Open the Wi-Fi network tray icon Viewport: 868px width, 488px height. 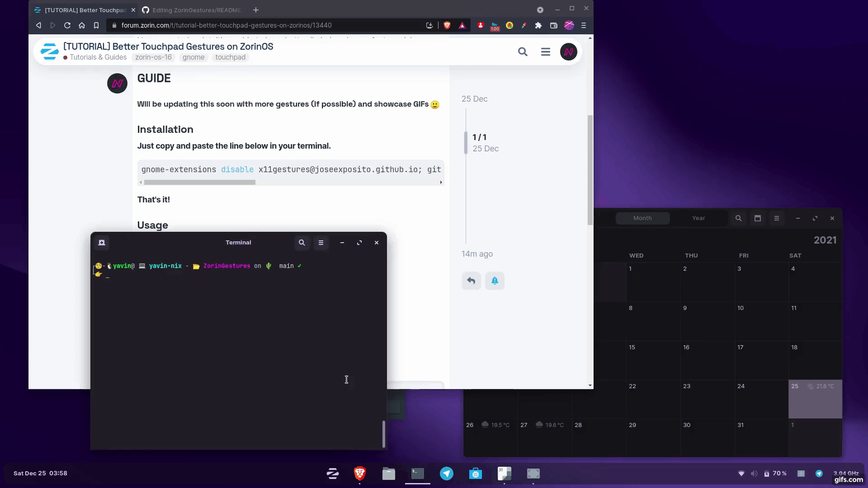pyautogui.click(x=741, y=474)
